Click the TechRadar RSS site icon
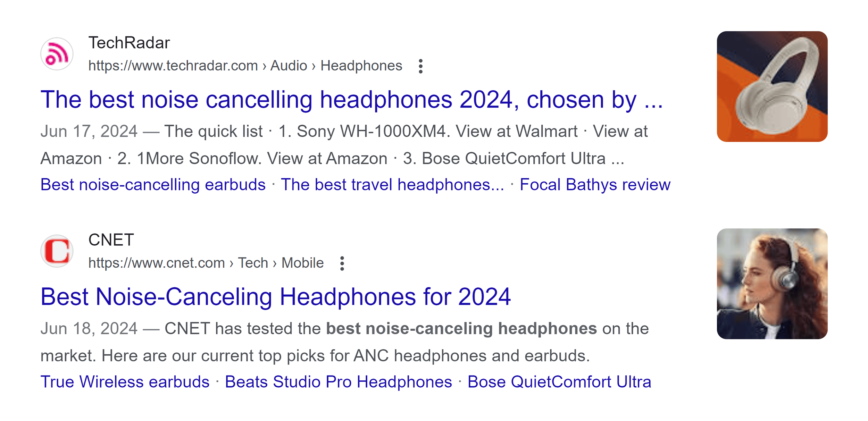The height and width of the screenshot is (421, 868). tap(57, 54)
